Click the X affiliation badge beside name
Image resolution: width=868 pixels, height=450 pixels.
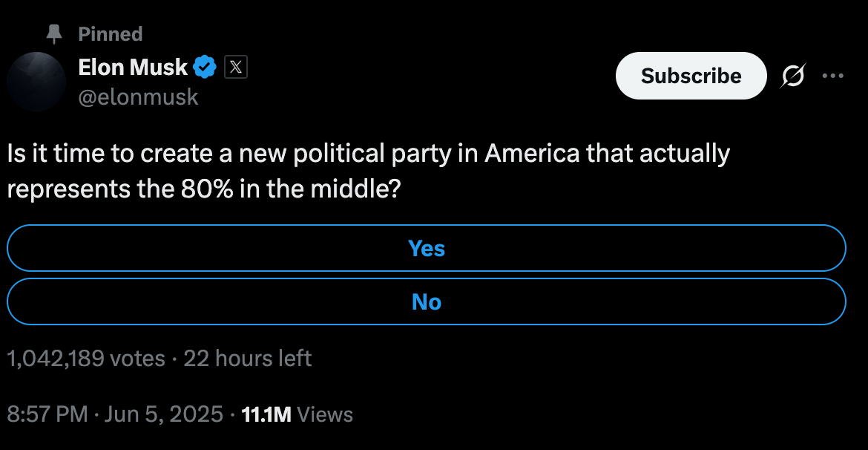click(x=235, y=68)
